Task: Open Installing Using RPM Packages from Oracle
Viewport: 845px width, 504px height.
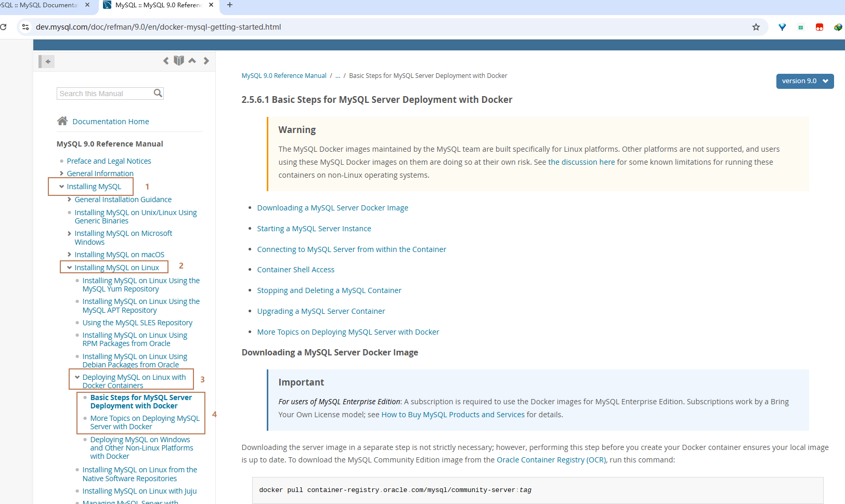Action: (x=135, y=339)
